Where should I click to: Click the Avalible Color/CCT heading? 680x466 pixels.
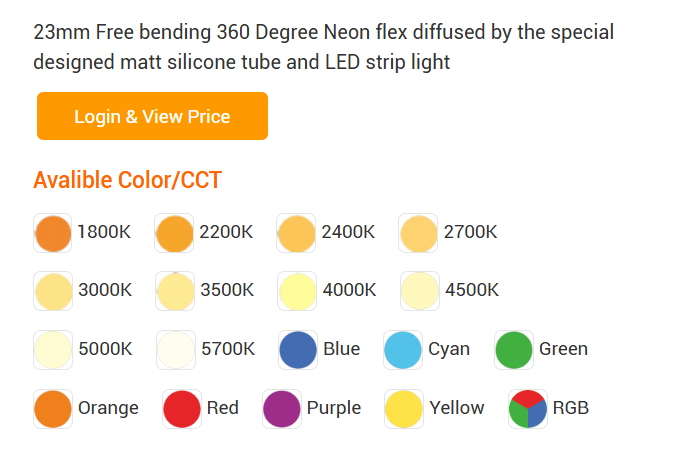coord(127,181)
